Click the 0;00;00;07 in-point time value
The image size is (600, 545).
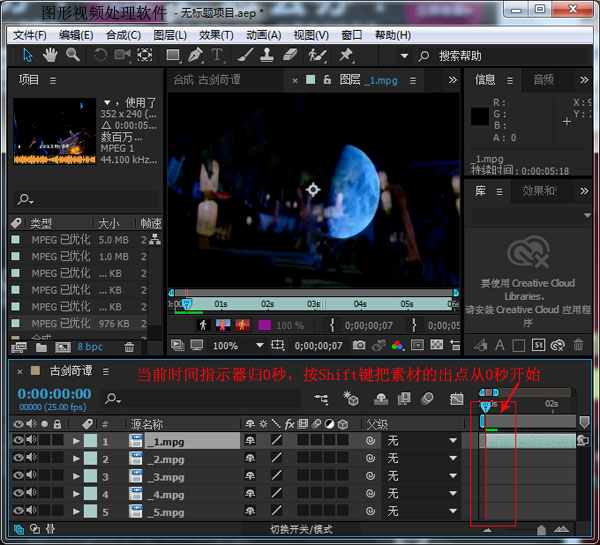pyautogui.click(x=368, y=326)
